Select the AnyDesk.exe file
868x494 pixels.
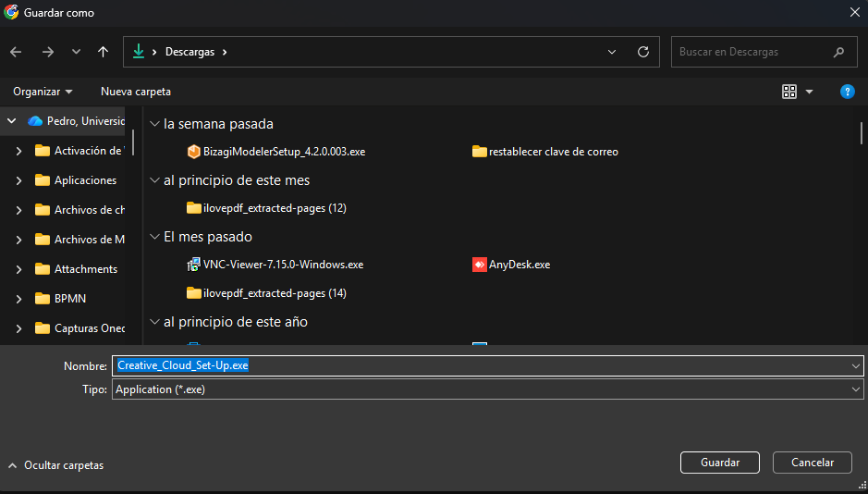click(x=519, y=265)
